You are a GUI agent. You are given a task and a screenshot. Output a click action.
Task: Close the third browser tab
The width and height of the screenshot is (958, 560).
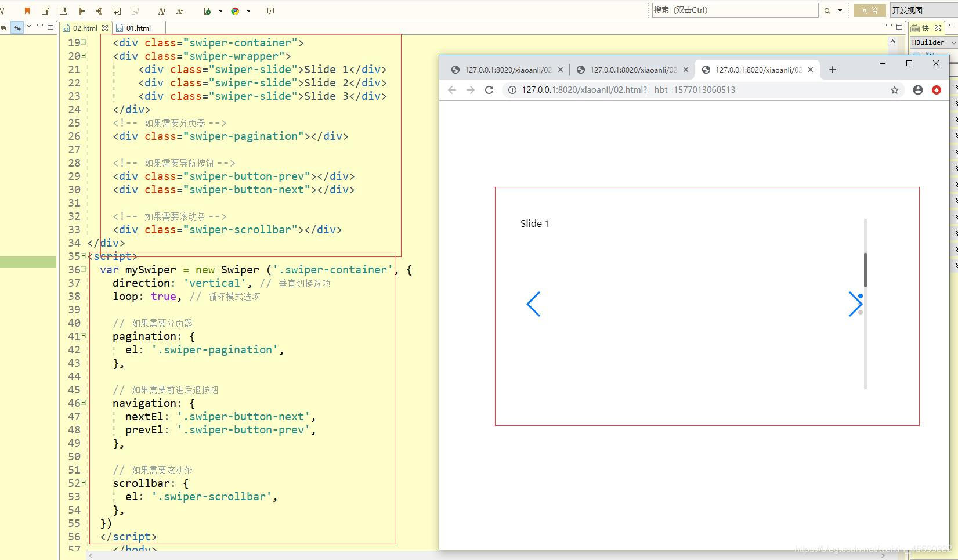[x=811, y=70]
